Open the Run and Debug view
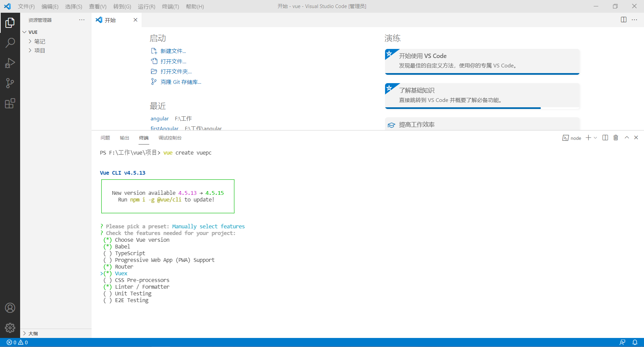This screenshot has width=644, height=347. [10, 63]
